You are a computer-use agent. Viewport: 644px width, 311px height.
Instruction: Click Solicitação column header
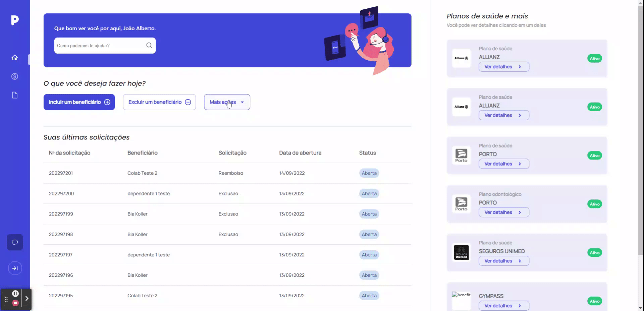[232, 153]
